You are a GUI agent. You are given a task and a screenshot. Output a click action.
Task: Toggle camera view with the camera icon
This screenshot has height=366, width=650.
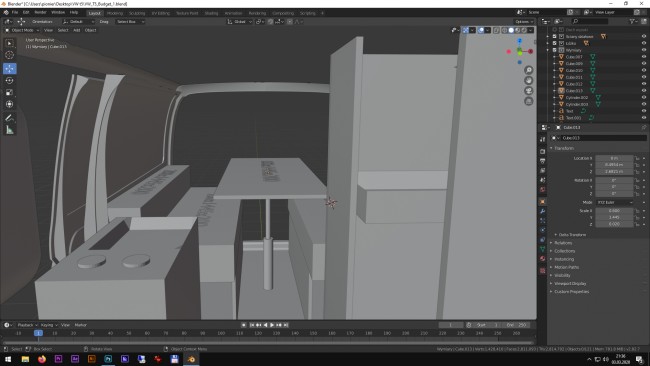click(x=529, y=91)
